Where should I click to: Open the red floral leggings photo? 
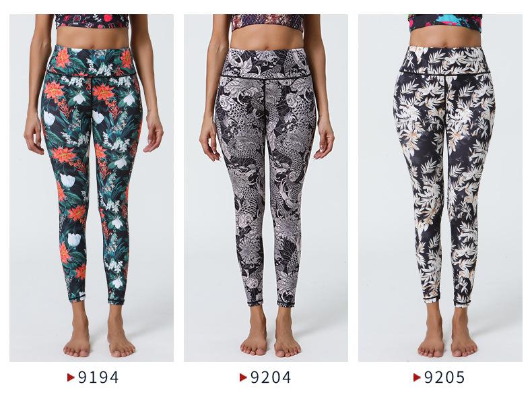(92, 188)
